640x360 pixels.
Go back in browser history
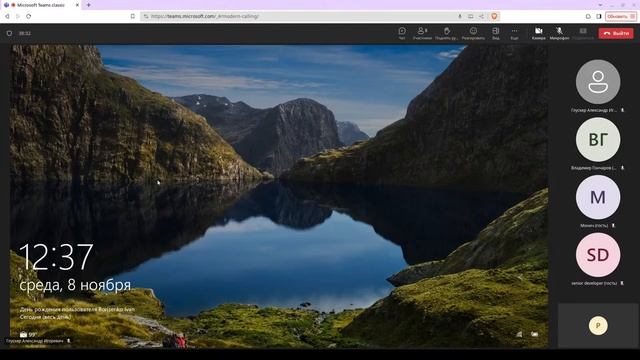coord(7,16)
